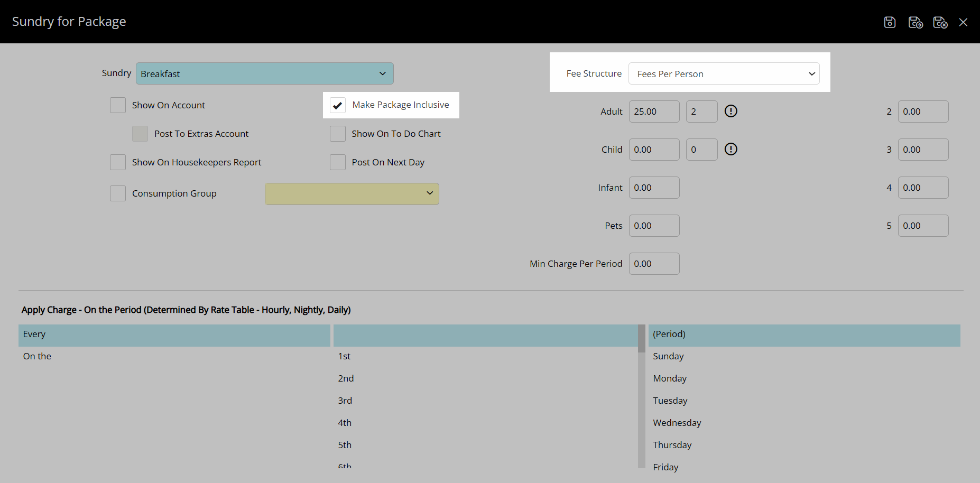
Task: Click the Save icon in header
Action: coord(890,22)
